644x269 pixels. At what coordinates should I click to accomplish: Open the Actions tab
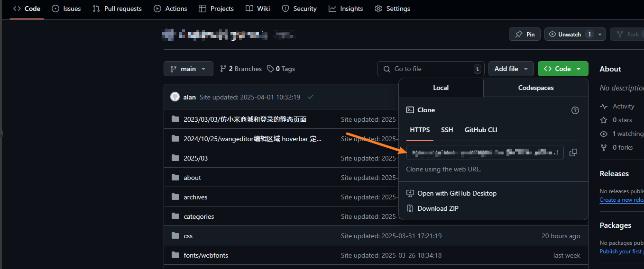pos(170,9)
